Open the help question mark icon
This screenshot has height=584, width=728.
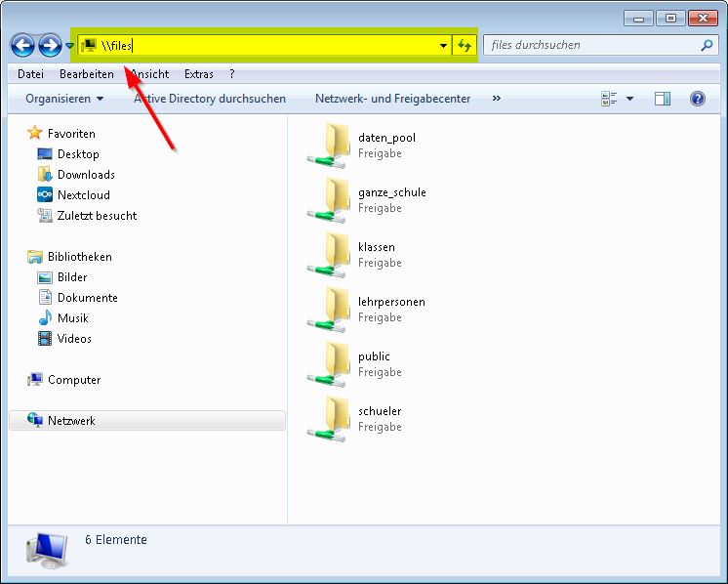[x=697, y=99]
